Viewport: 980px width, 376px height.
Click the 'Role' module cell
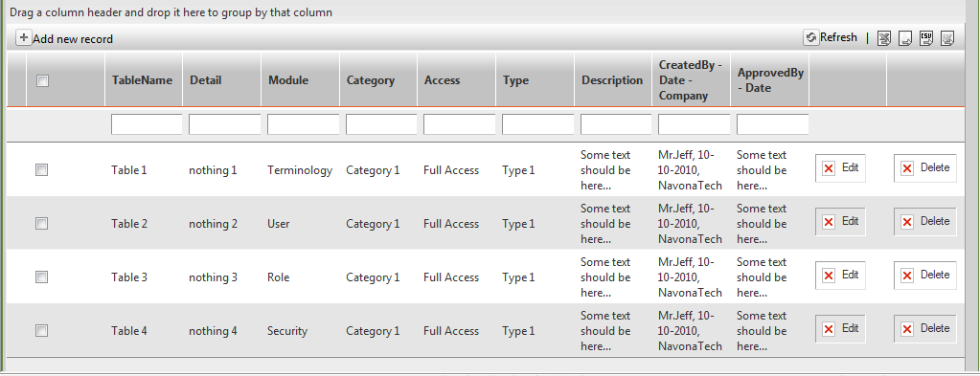pyautogui.click(x=279, y=277)
